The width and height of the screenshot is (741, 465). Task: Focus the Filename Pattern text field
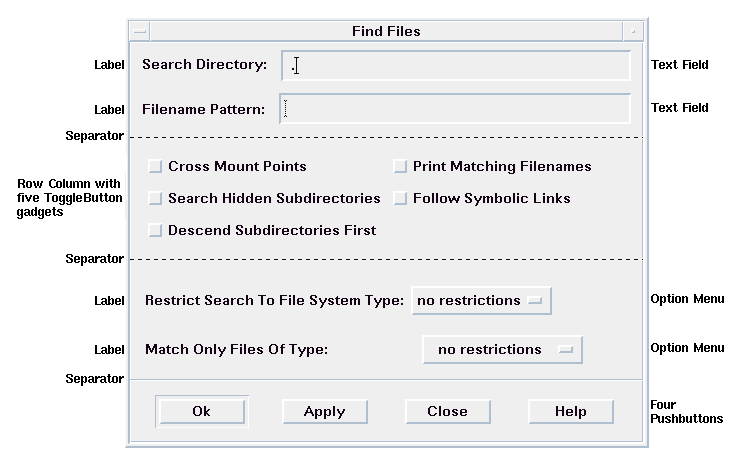[456, 109]
